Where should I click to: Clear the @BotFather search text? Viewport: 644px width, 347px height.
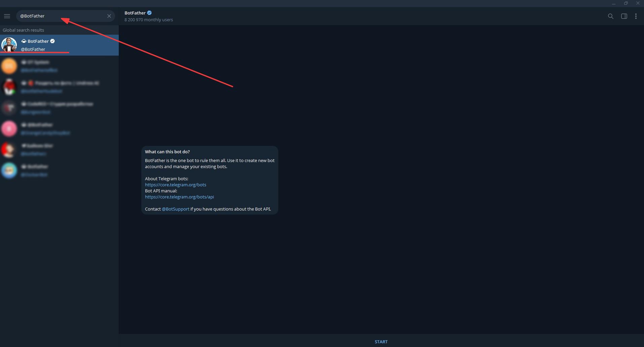point(109,16)
